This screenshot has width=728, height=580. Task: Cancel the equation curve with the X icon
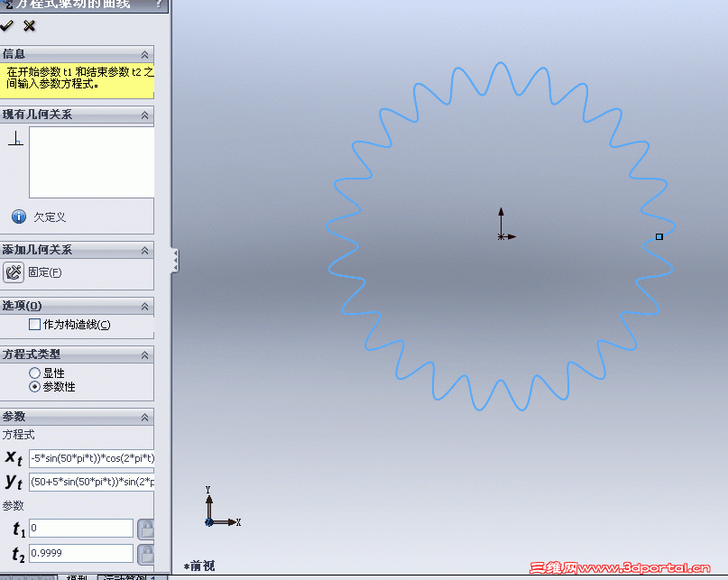pos(29,26)
